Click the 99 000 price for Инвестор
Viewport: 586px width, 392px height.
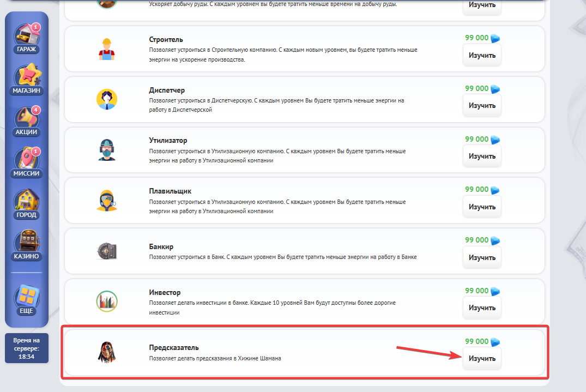[x=476, y=291]
